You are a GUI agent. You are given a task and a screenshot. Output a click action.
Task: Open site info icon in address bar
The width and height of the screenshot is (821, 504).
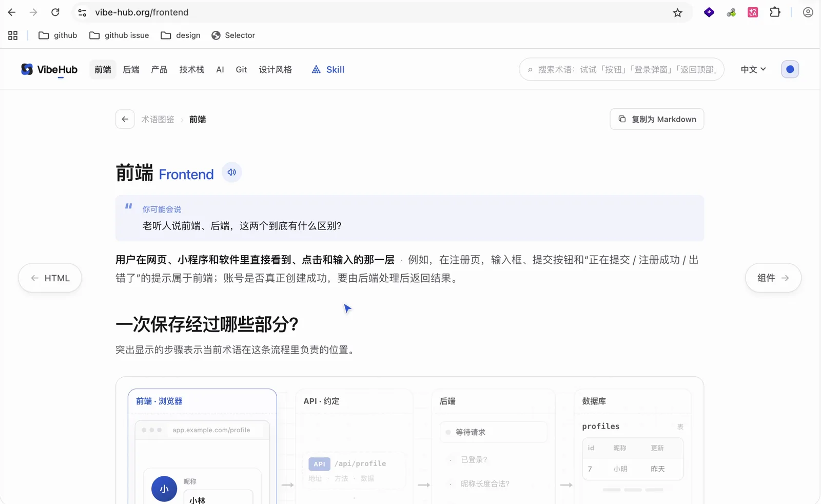tap(82, 12)
